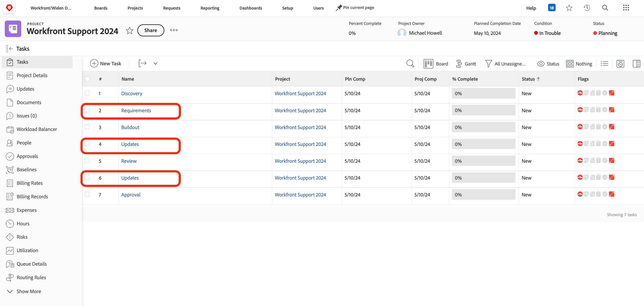Open the Board view icon
Image resolution: width=644 pixels, height=306 pixels.
coord(428,64)
